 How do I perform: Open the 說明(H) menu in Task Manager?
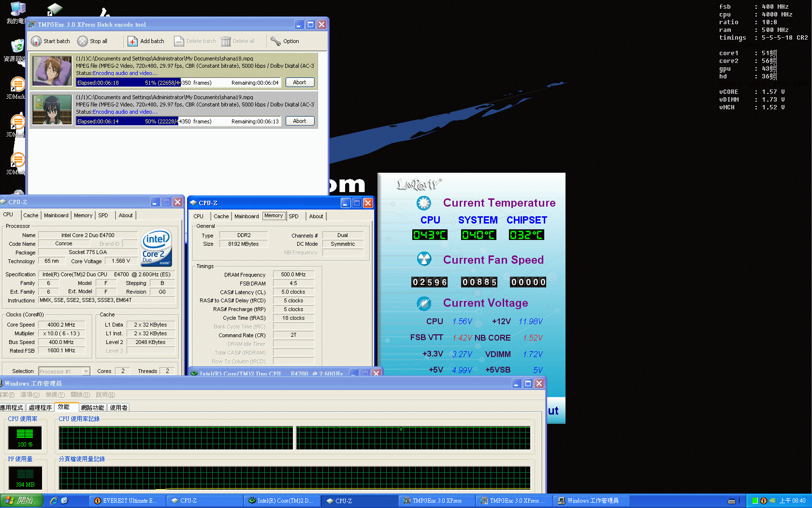105,395
